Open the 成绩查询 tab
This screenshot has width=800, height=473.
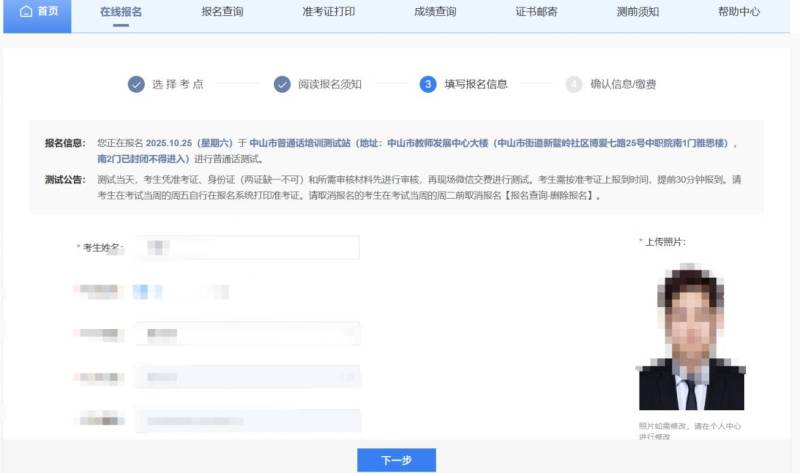[435, 13]
